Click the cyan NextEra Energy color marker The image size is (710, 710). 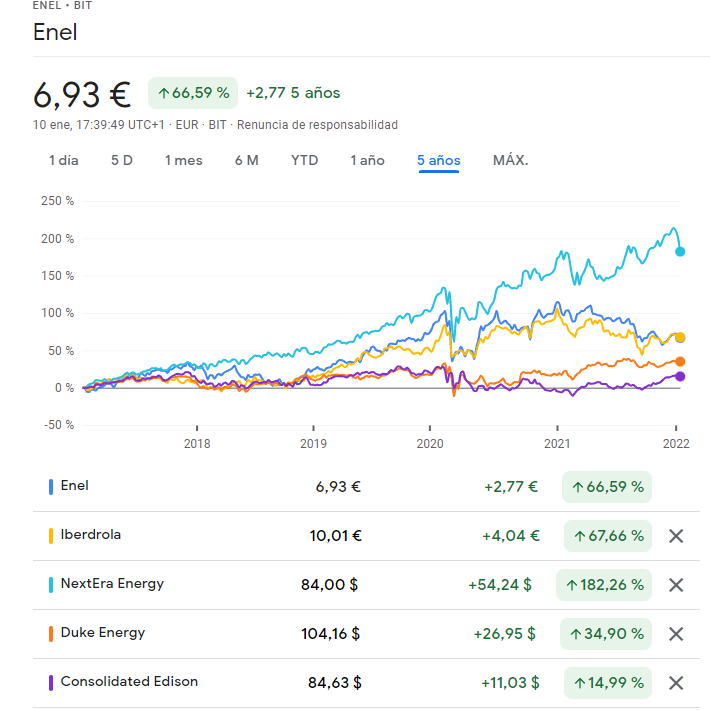pyautogui.click(x=51, y=585)
